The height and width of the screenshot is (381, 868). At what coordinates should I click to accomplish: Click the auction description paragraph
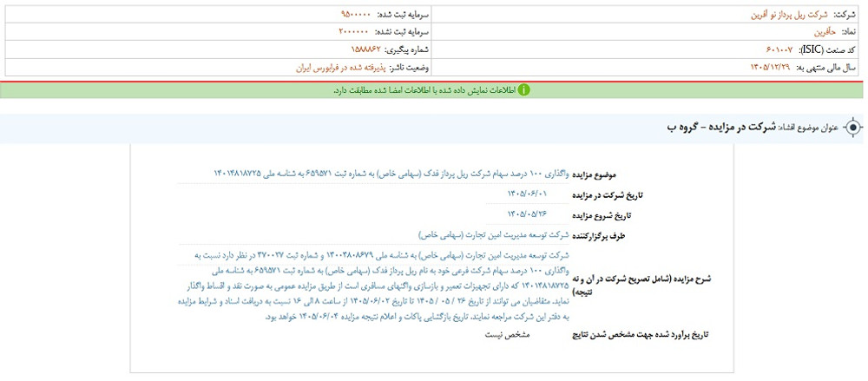coord(373,286)
